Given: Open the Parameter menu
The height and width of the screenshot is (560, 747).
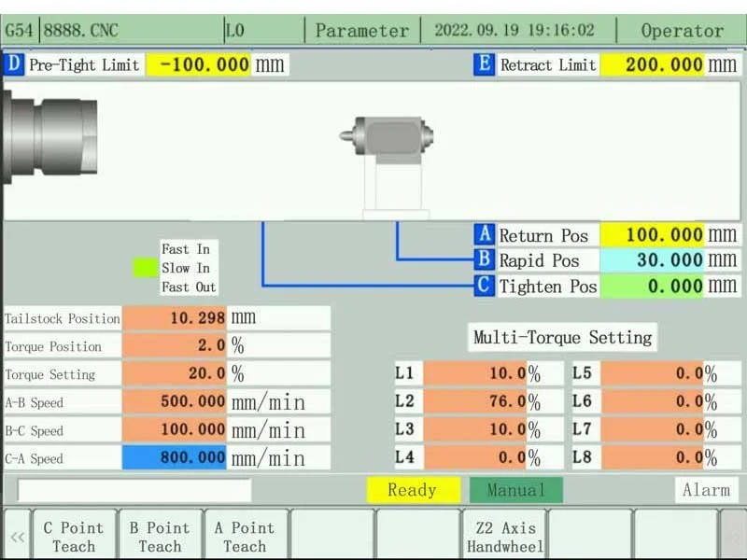Looking at the screenshot, I should [x=362, y=30].
